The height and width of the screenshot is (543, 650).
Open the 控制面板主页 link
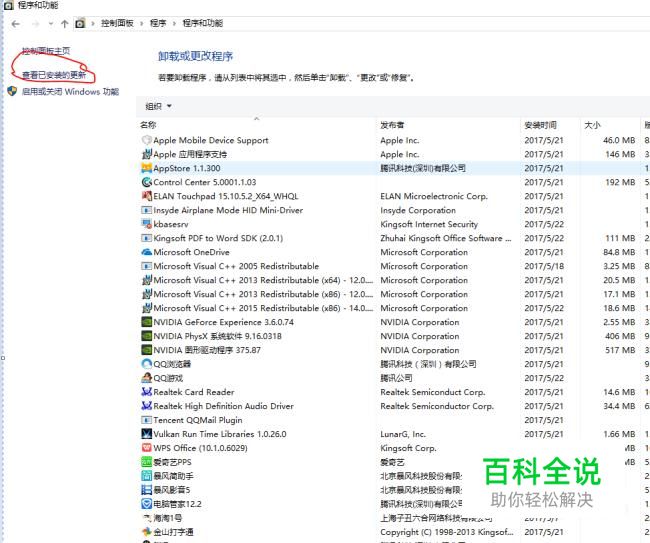46,51
